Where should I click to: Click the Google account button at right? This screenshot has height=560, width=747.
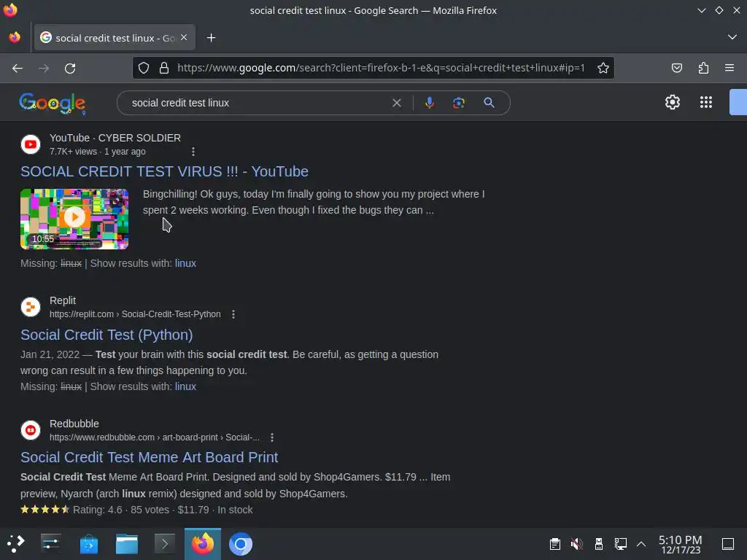click(738, 102)
